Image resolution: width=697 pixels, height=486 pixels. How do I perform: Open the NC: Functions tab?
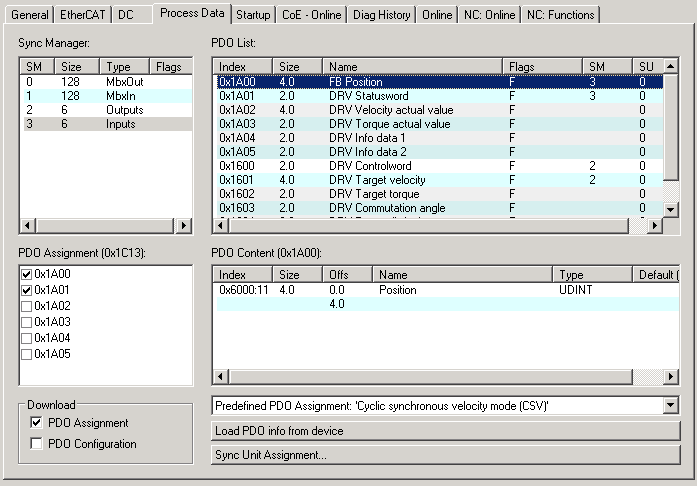(561, 15)
